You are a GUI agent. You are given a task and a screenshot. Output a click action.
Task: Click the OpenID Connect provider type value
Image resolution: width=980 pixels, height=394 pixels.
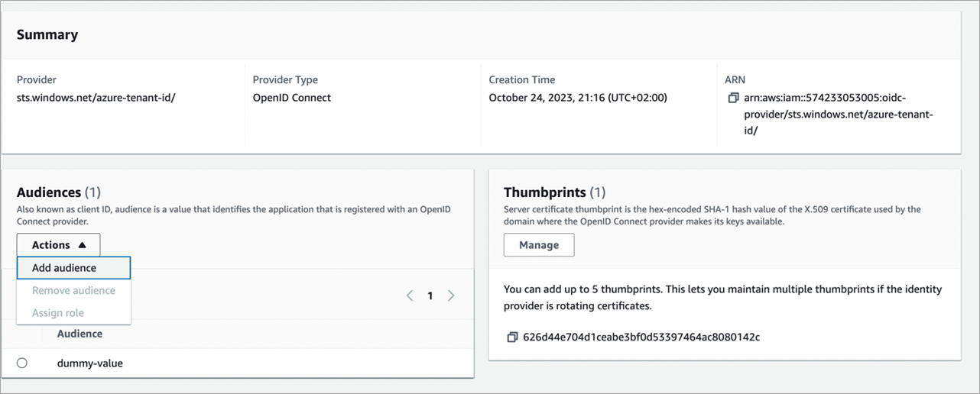coord(292,98)
